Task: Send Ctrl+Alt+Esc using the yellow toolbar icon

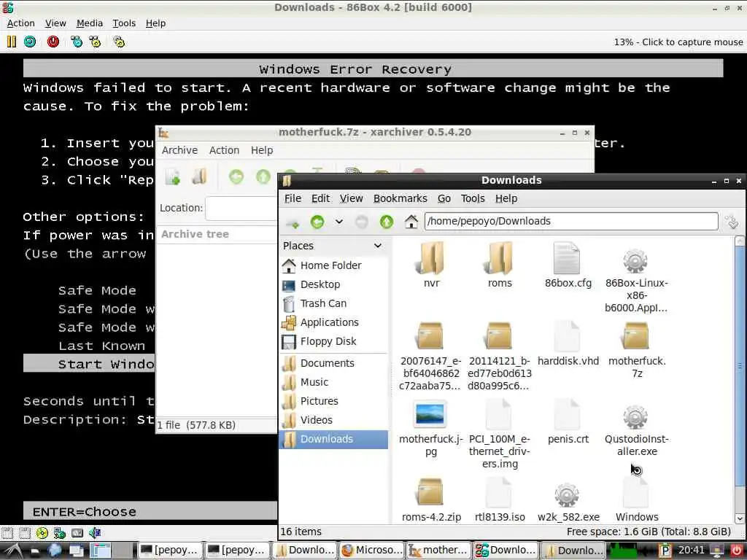Action: click(x=95, y=42)
